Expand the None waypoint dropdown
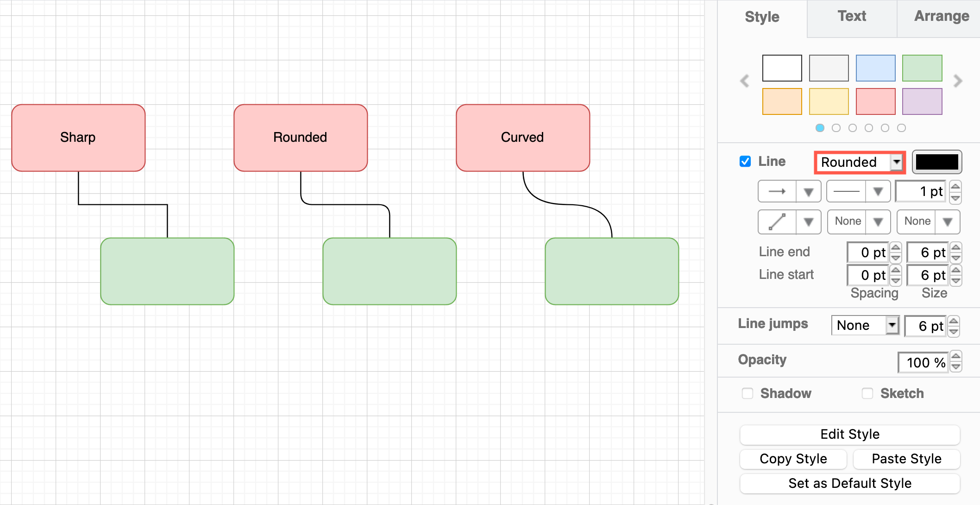This screenshot has width=980, height=505. [879, 221]
